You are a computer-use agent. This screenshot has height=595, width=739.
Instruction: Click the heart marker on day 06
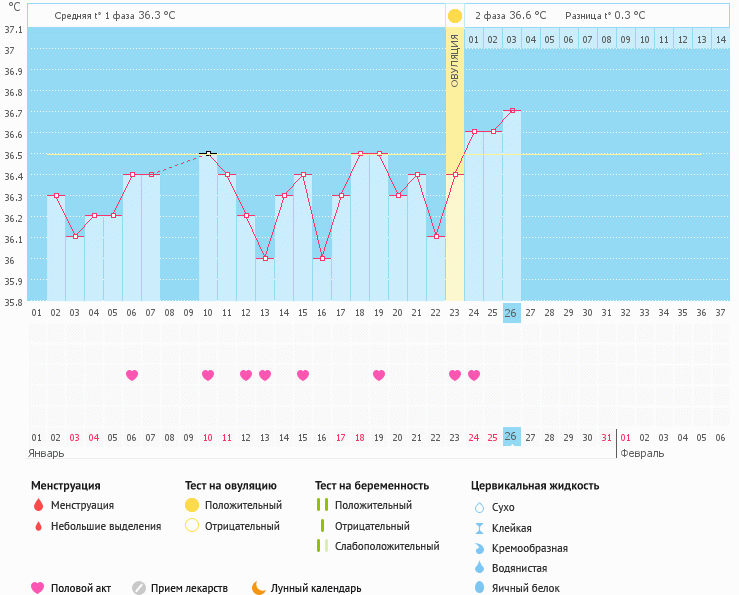point(132,375)
